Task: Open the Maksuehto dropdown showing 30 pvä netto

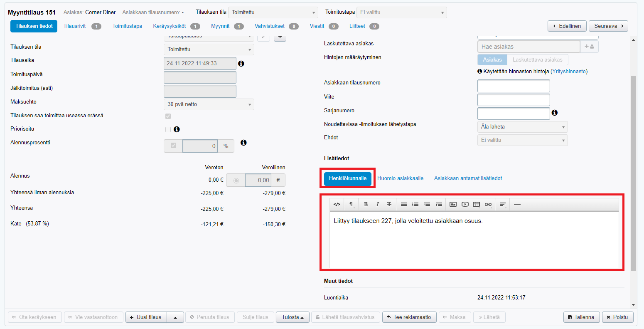Action: tap(209, 104)
